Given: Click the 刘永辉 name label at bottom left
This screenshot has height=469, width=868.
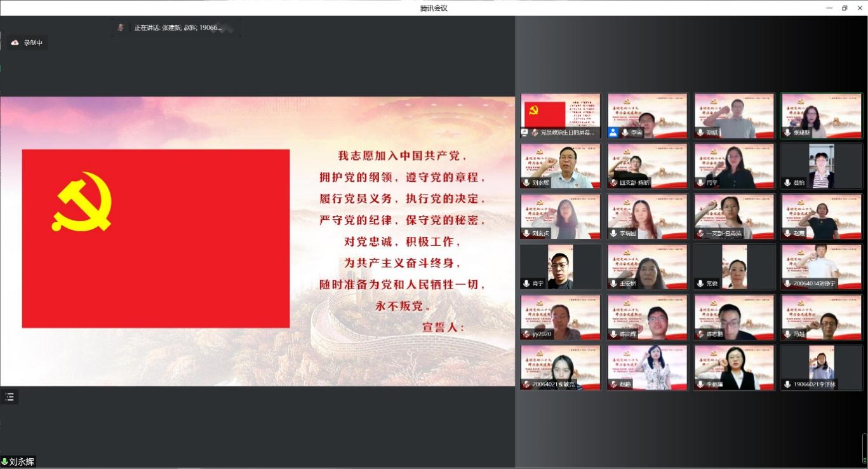Looking at the screenshot, I should [x=22, y=462].
